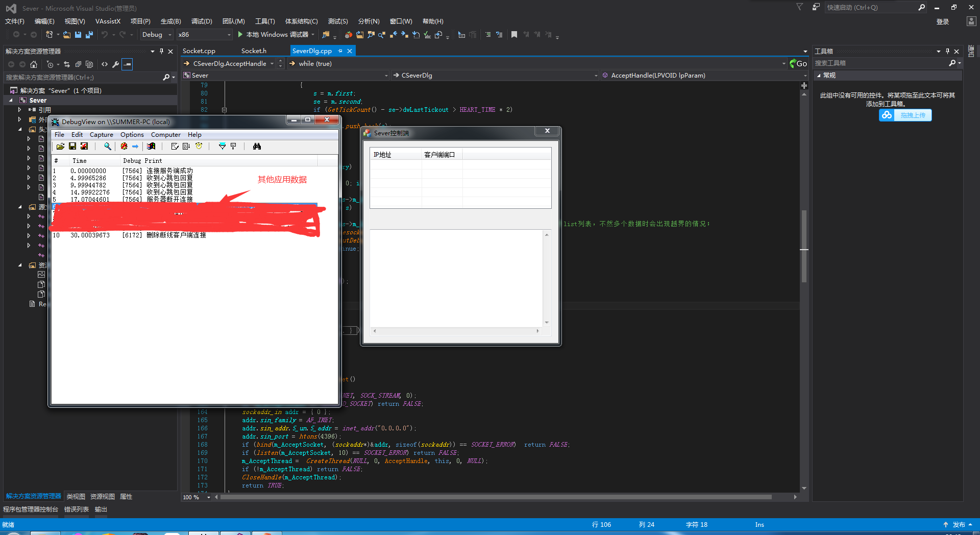Go to Solution Explorer home icon
The height and width of the screenshot is (535, 980).
[x=34, y=64]
